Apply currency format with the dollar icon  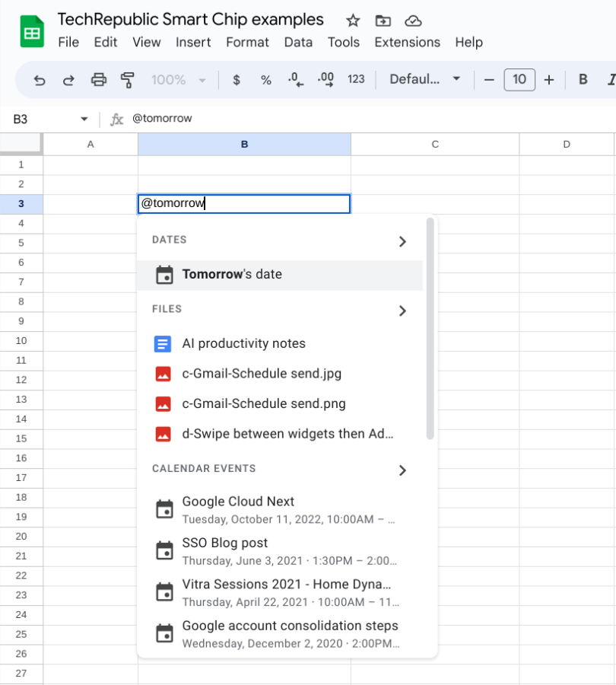pyautogui.click(x=237, y=78)
